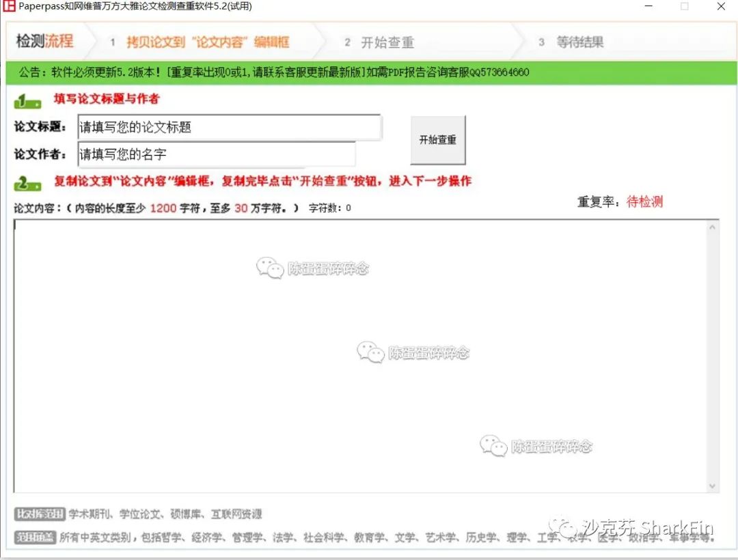Close the Paperpass window
Viewport: 738px width, 560px height.
pyautogui.click(x=721, y=6)
